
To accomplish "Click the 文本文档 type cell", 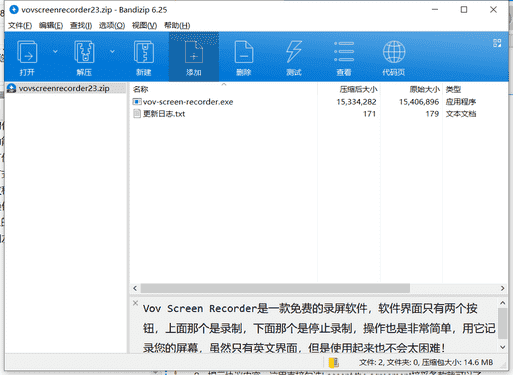I will pyautogui.click(x=461, y=114).
